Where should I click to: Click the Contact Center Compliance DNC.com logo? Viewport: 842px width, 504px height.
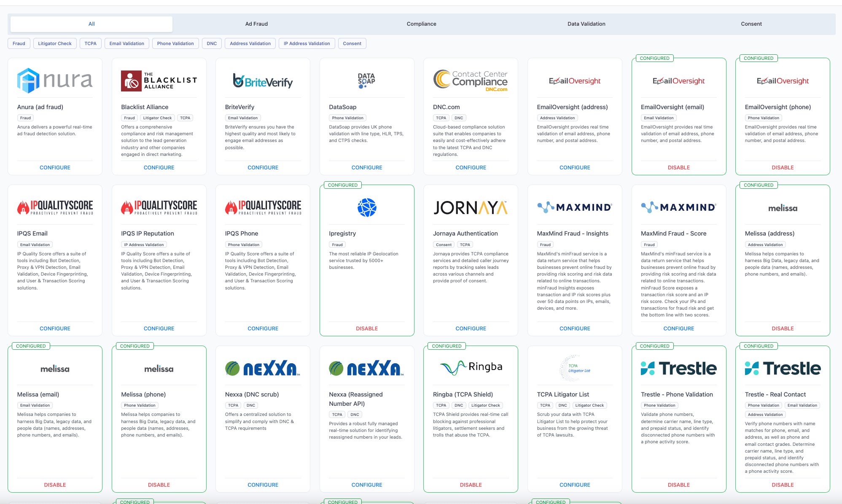(471, 80)
